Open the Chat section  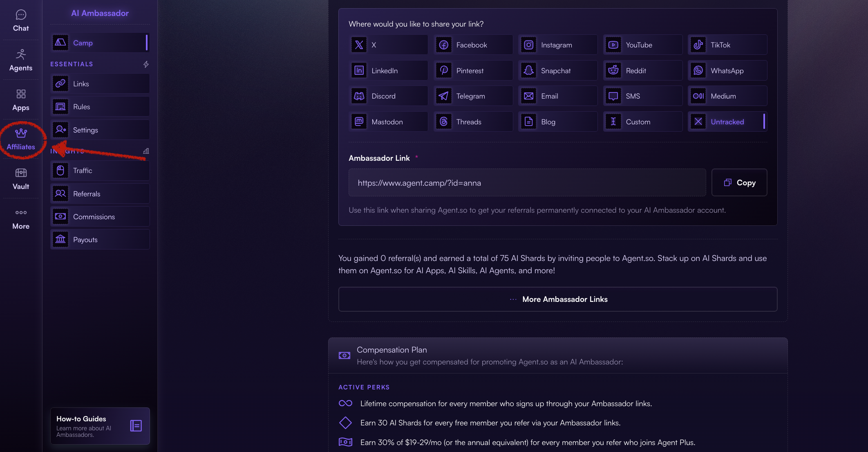tap(21, 20)
